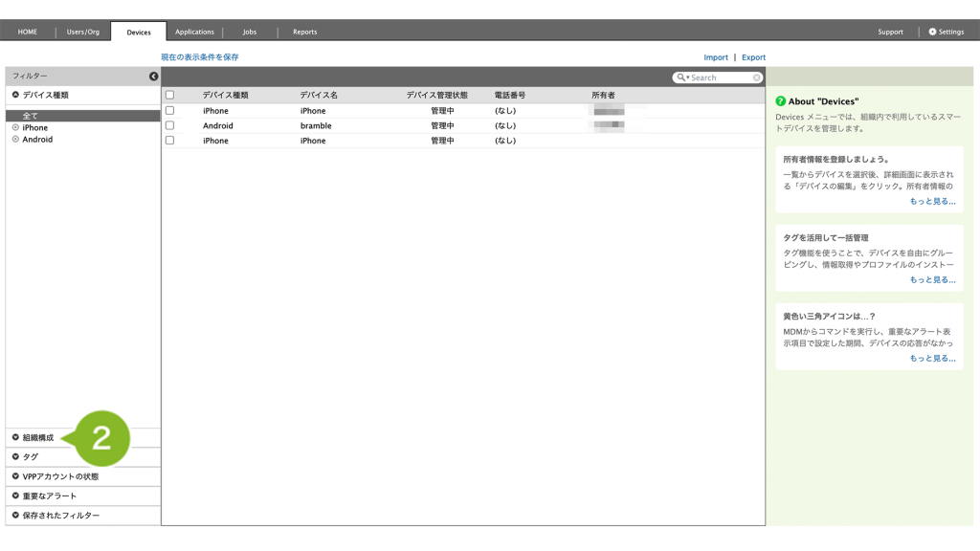
Task: Click the expand icon next to iPhone filter
Action: (15, 127)
